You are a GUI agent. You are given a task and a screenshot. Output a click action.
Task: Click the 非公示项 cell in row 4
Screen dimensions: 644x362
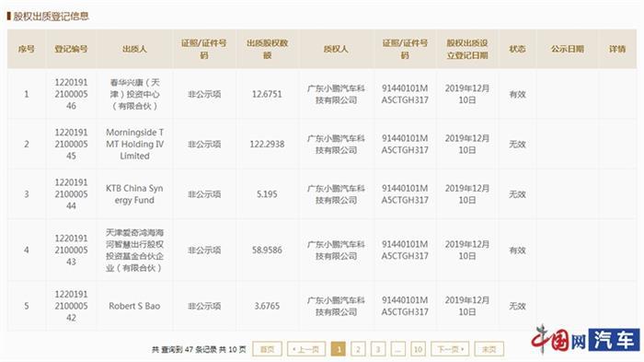tap(204, 251)
